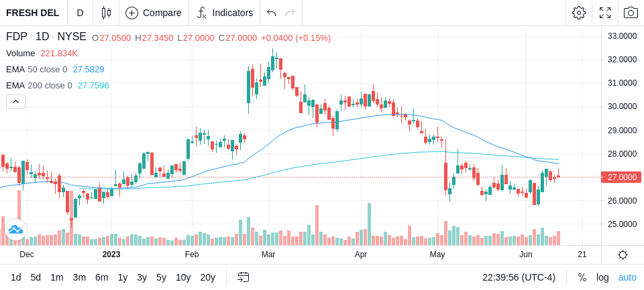The width and height of the screenshot is (644, 290).
Task: Click the Dec time axis label
Action: (x=27, y=255)
